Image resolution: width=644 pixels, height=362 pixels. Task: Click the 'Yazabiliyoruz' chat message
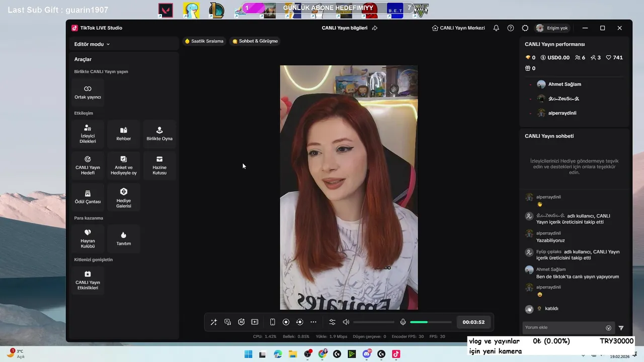tap(550, 240)
